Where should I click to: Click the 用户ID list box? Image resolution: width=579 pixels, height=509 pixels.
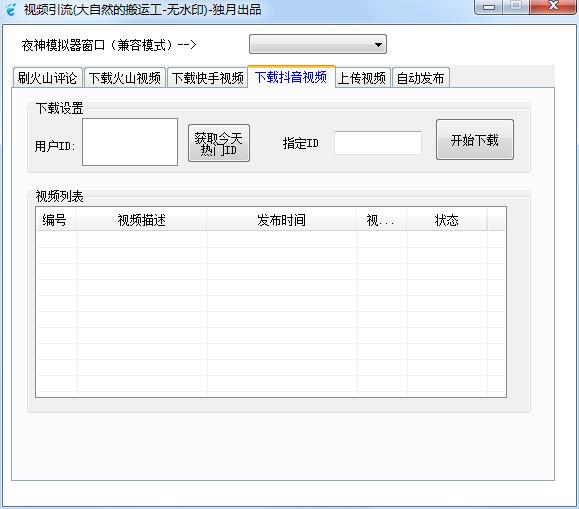tap(130, 142)
